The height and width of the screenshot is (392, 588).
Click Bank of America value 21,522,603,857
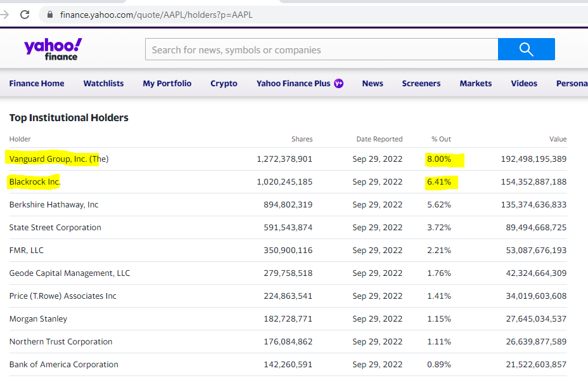tap(536, 365)
